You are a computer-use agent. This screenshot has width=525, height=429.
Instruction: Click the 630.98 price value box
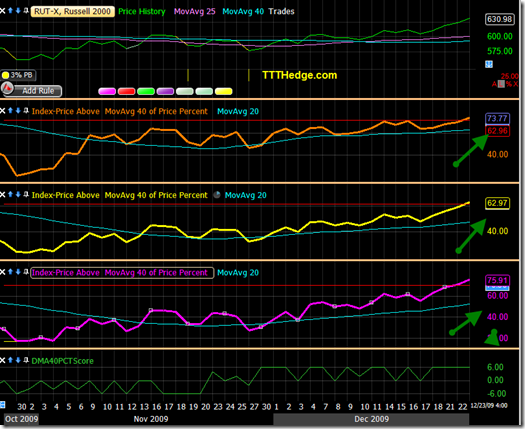500,19
